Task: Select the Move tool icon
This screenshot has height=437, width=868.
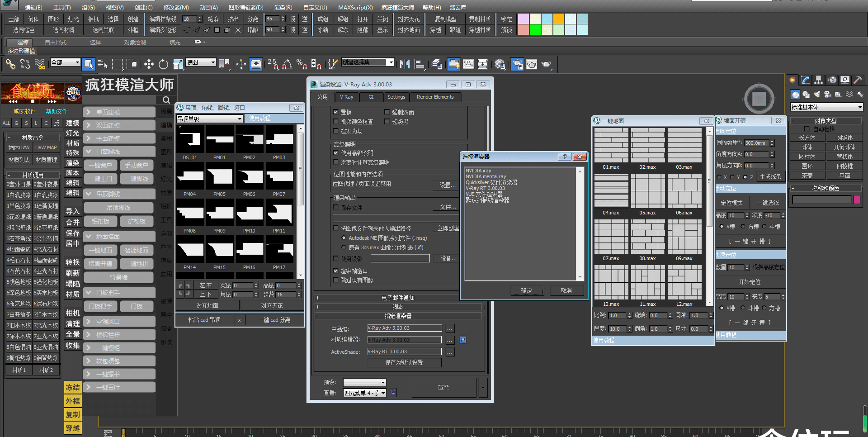Action: 149,64
